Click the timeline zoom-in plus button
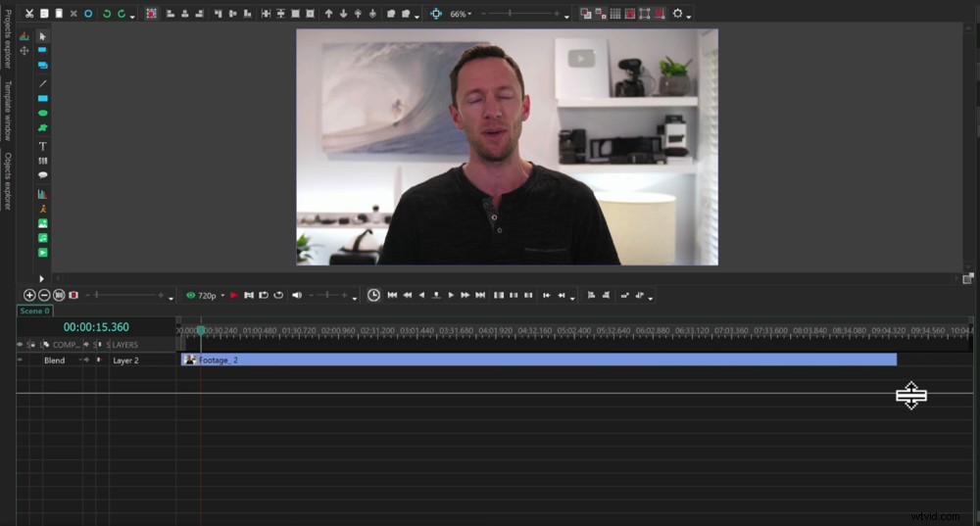Image resolution: width=980 pixels, height=526 pixels. tap(29, 295)
